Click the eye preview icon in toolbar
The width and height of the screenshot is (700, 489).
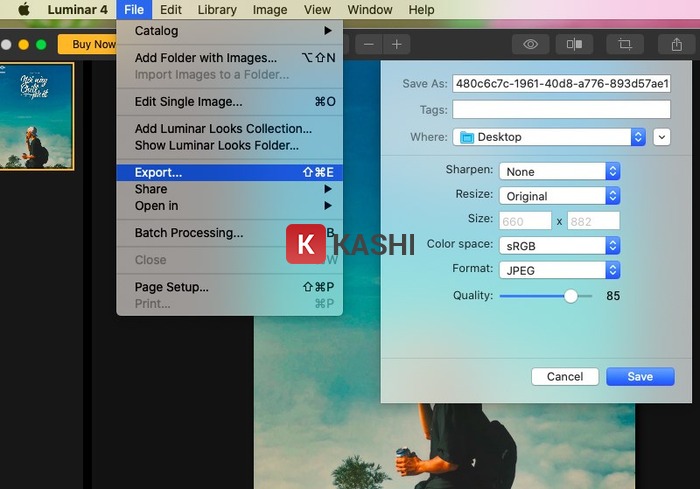[x=531, y=44]
